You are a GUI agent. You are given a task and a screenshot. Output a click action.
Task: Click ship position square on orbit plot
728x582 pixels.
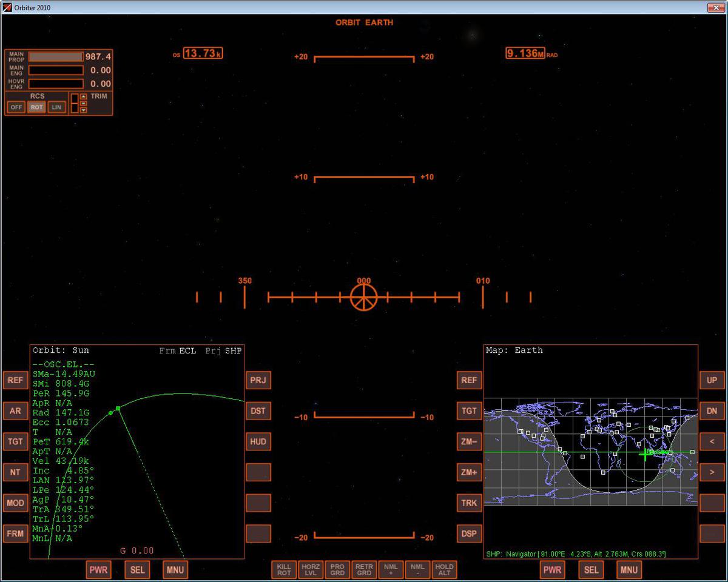[118, 409]
